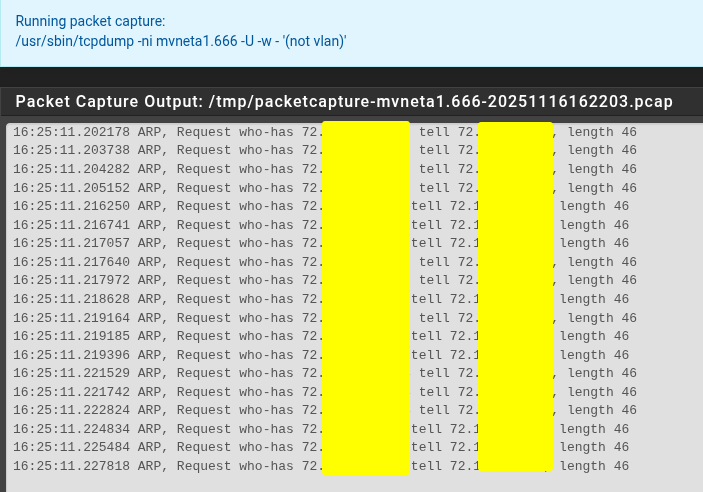The height and width of the screenshot is (492, 703).
Task: Click the left yellow redaction block
Action: click(x=365, y=298)
